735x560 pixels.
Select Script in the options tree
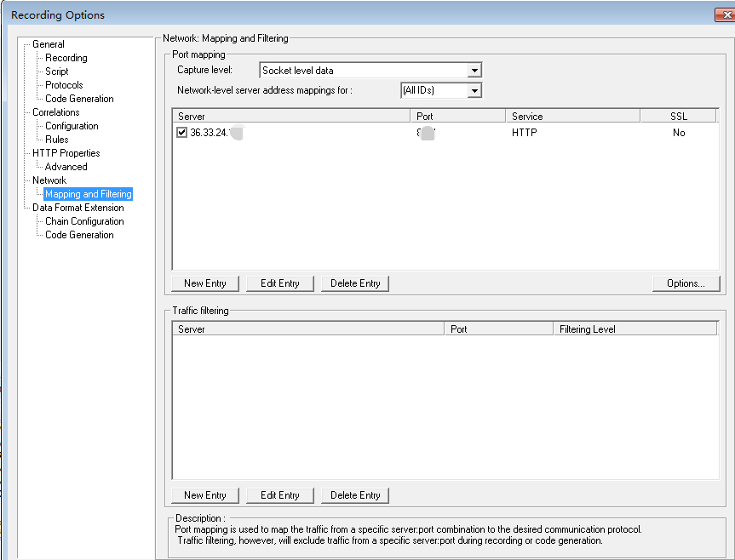[x=57, y=71]
